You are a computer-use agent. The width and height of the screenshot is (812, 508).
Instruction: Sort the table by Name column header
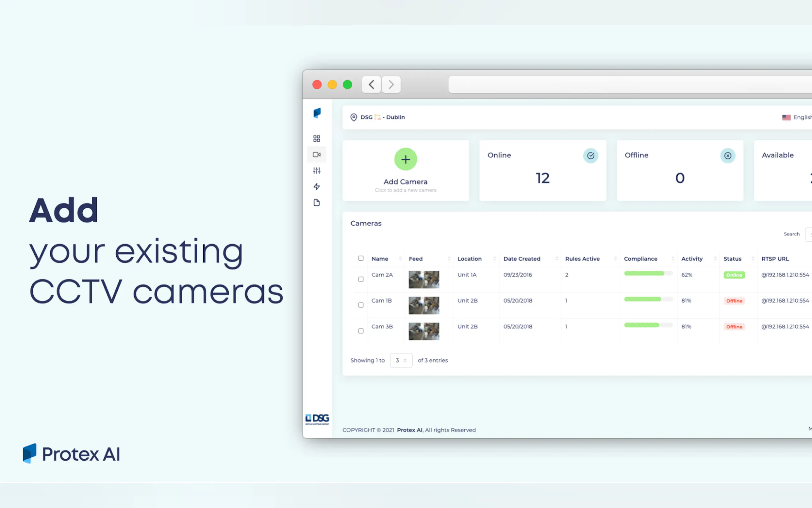(x=380, y=259)
